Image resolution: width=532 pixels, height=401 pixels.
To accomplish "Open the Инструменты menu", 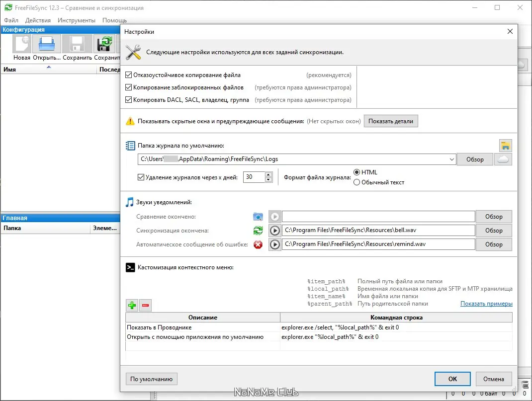I will (x=77, y=20).
